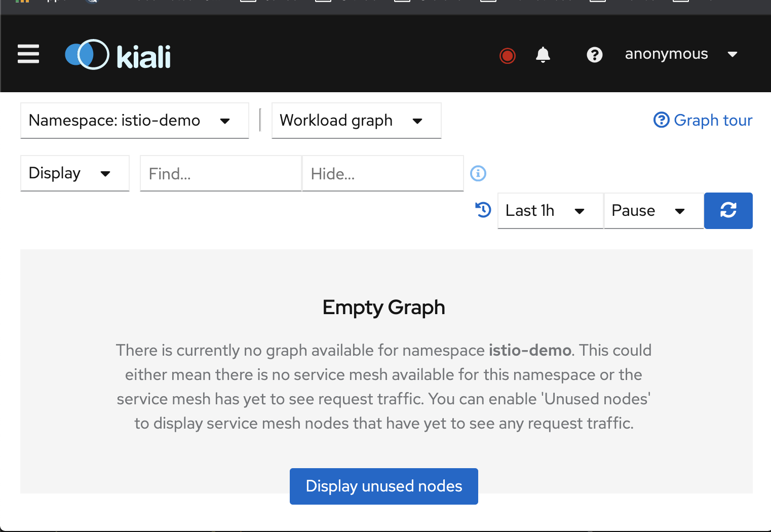Click Display unused nodes button
This screenshot has height=532, width=771.
(384, 486)
